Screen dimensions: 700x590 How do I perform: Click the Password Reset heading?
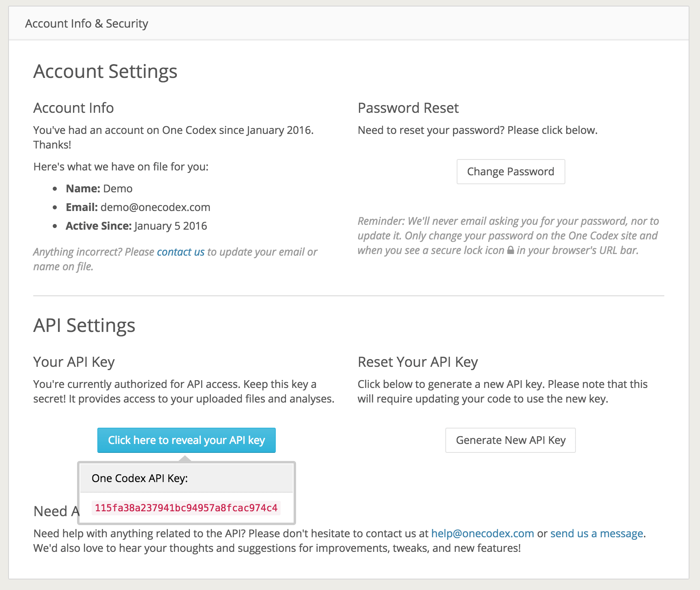tap(408, 108)
